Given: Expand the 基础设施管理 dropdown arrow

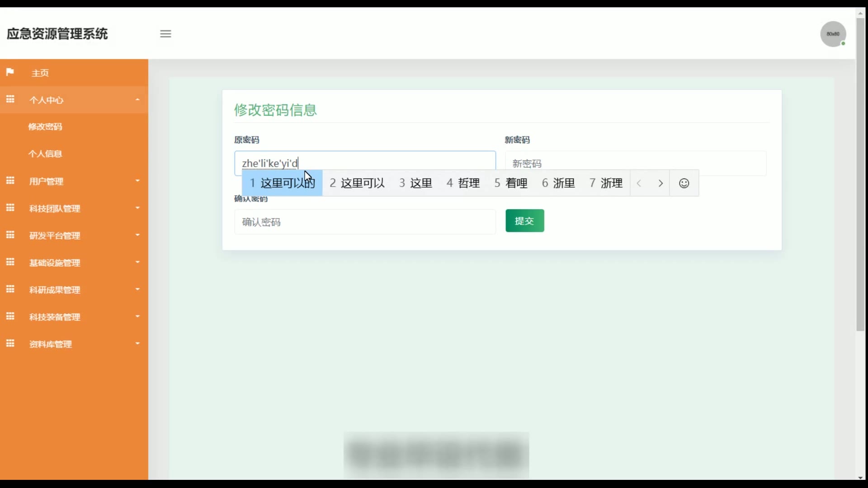Looking at the screenshot, I should point(137,262).
